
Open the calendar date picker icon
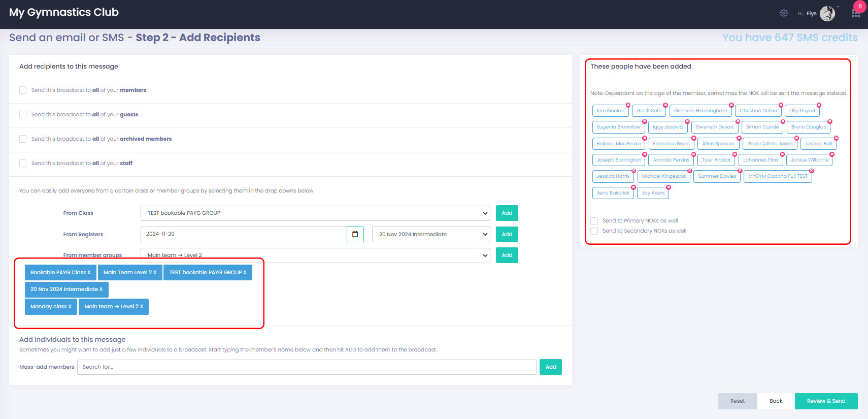355,234
